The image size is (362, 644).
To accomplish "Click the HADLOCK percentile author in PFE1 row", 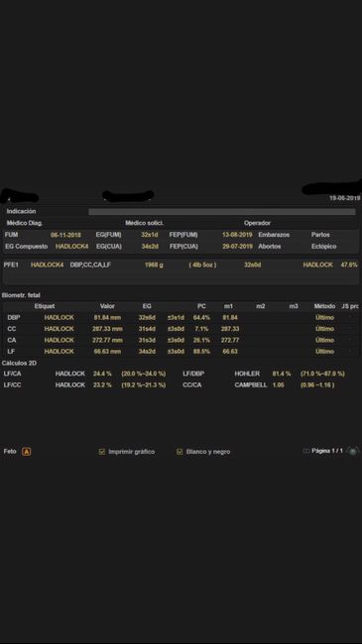I will tap(317, 265).
